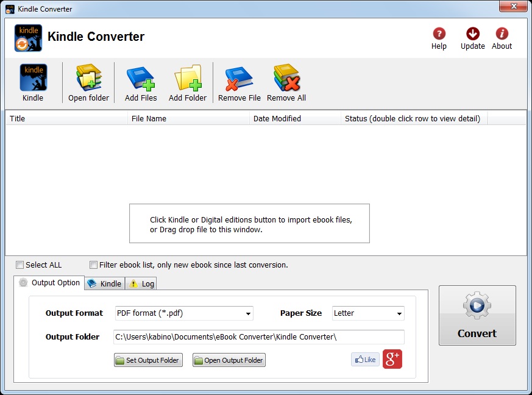Screen dimensions: 532x395
Task: Click the Status column header
Action: click(x=414, y=118)
